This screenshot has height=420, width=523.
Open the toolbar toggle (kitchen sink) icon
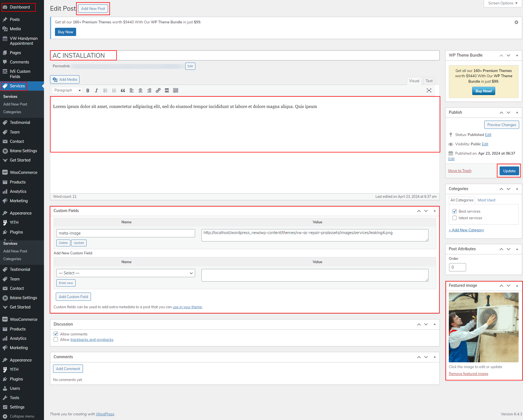(x=176, y=90)
